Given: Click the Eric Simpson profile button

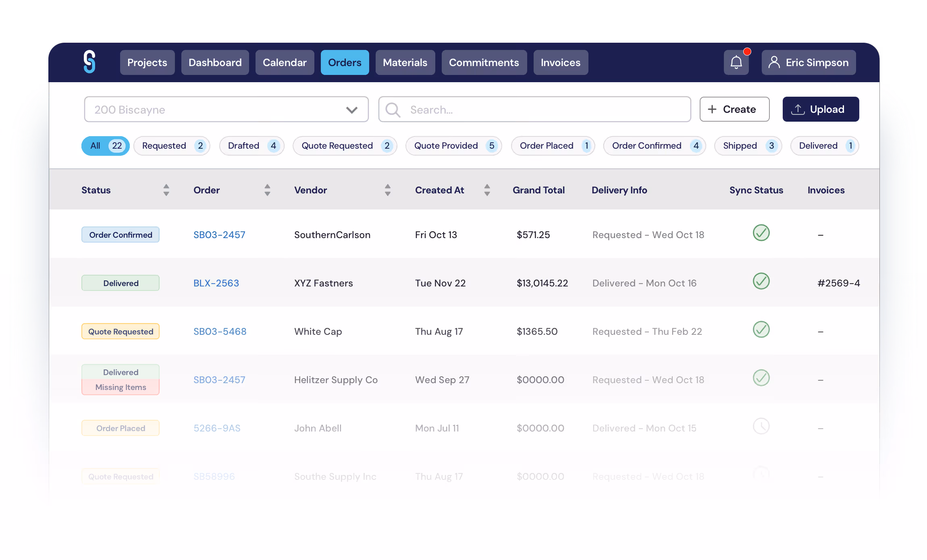Looking at the screenshot, I should pos(809,62).
